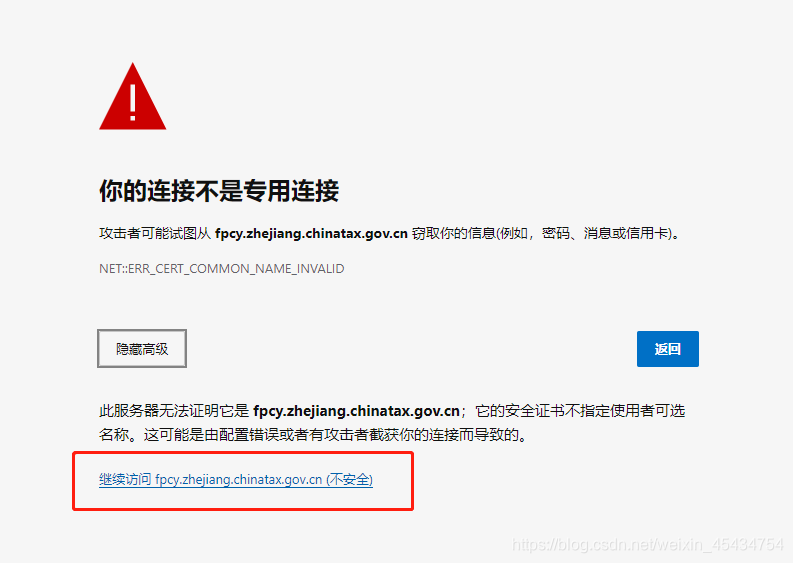Click the text 窃取你的信息
The width and height of the screenshot is (793, 563).
pos(454,234)
